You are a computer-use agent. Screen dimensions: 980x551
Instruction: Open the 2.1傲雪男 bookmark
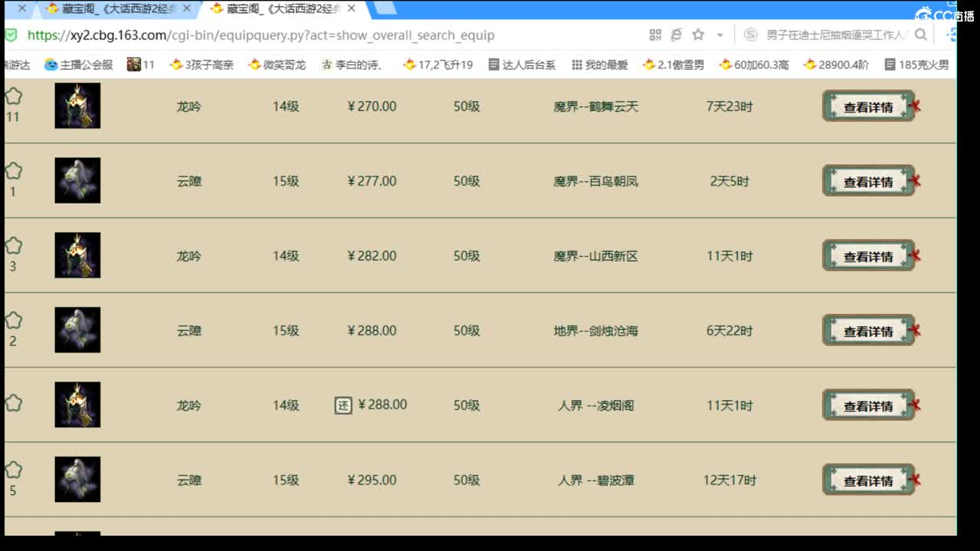[674, 65]
